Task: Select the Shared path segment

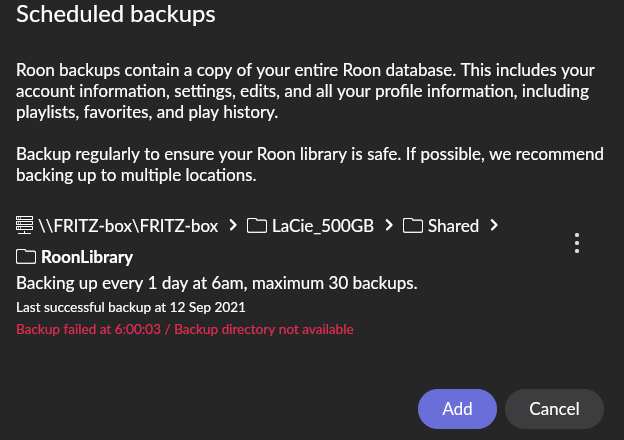Action: click(453, 226)
